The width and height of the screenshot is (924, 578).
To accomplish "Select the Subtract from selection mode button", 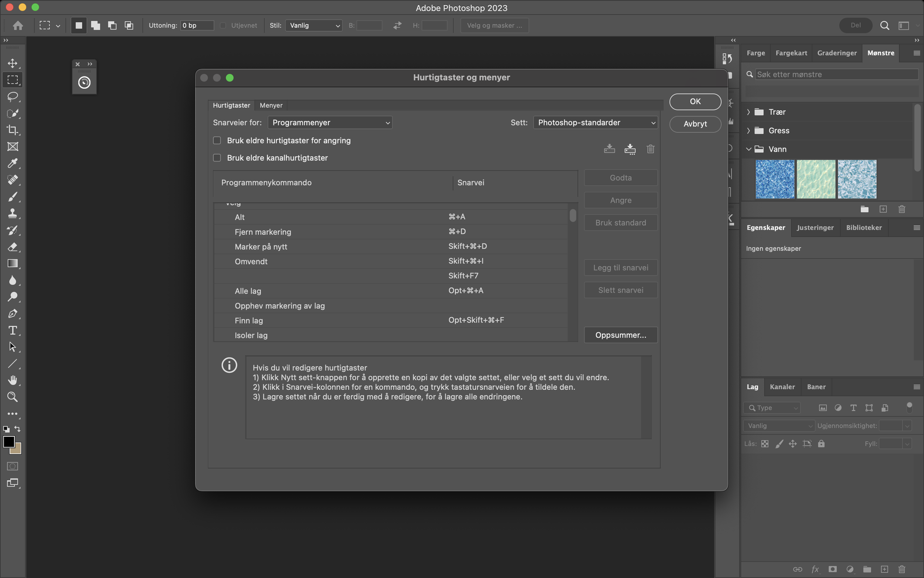I will click(112, 25).
